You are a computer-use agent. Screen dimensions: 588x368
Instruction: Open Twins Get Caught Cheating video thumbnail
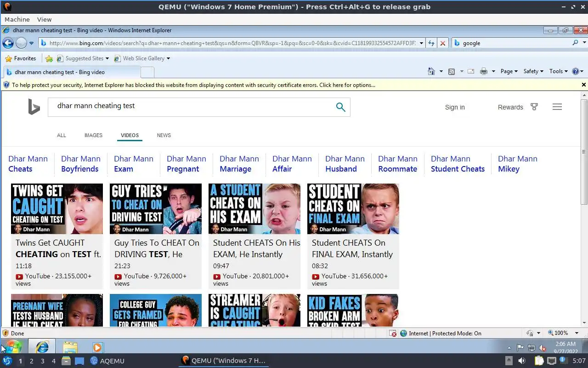pos(57,209)
